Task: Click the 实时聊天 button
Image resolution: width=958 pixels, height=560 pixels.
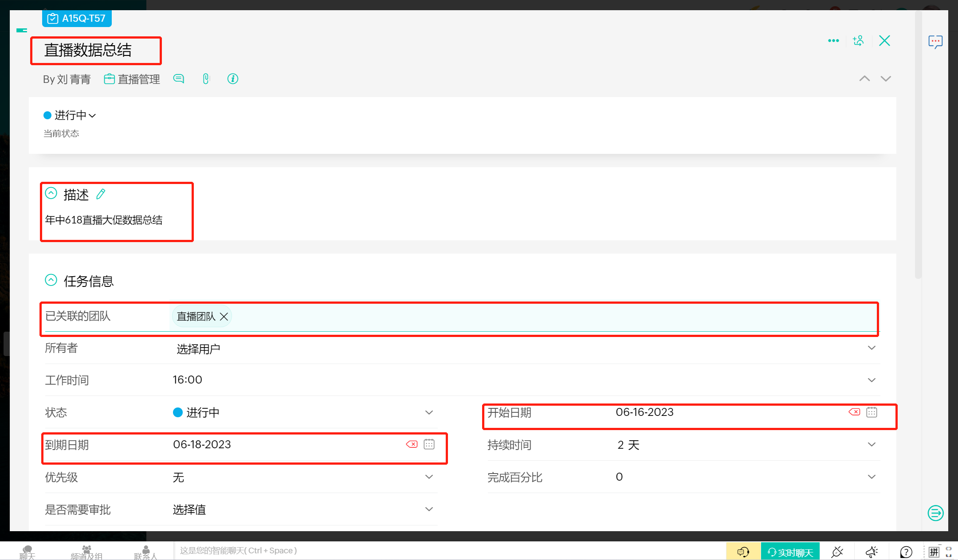Action: (790, 552)
